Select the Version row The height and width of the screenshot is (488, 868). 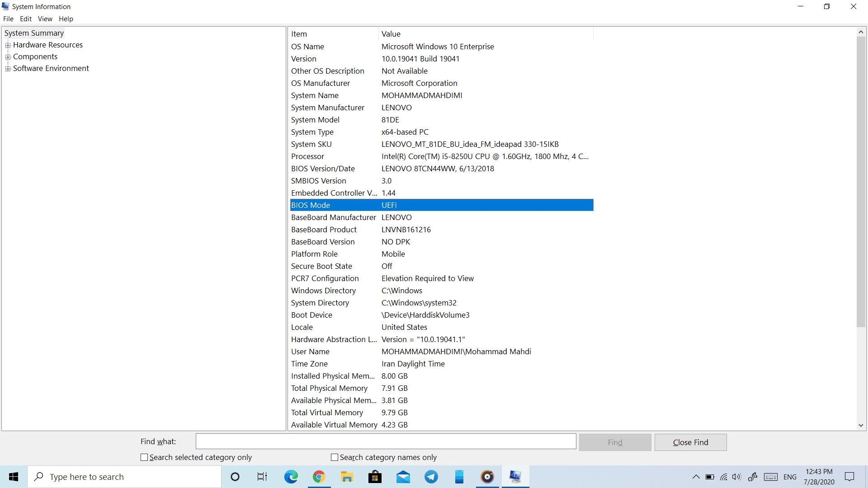point(441,59)
